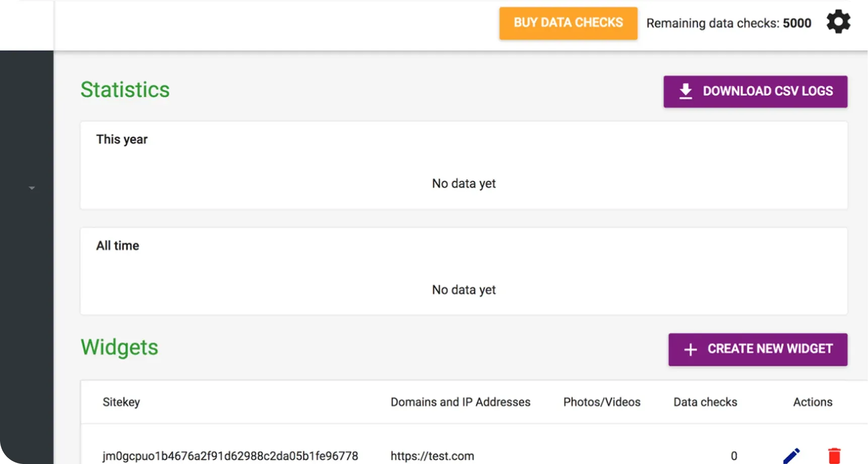Click the data checks value 0 in row
This screenshot has width=868, height=464.
(x=734, y=456)
